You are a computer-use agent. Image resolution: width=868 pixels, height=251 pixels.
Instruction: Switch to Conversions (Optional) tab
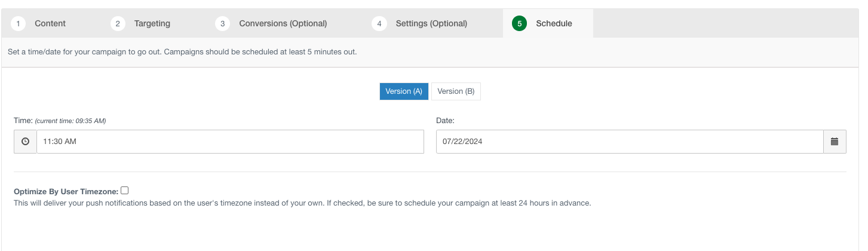click(x=283, y=23)
